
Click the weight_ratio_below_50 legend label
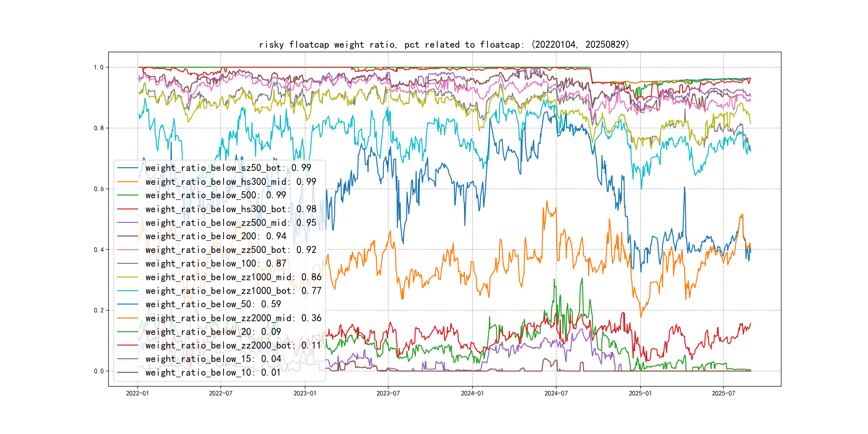[213, 304]
